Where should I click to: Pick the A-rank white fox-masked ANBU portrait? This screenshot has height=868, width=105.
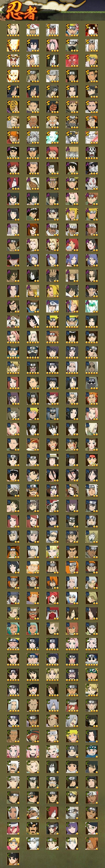[92, 184]
